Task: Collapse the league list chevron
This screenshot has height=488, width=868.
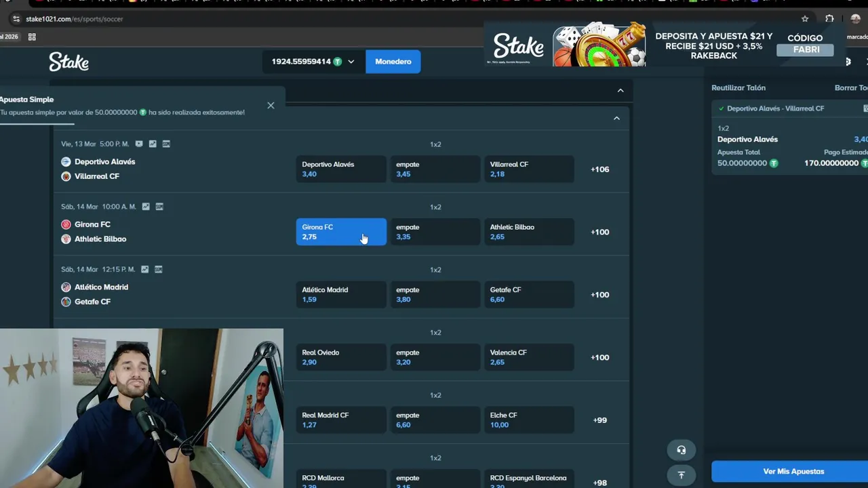Action: [616, 119]
